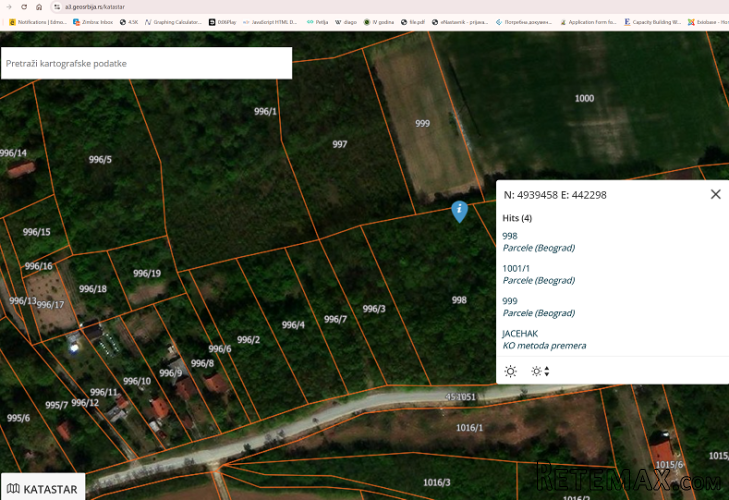Open Petlja bookmark

click(318, 22)
